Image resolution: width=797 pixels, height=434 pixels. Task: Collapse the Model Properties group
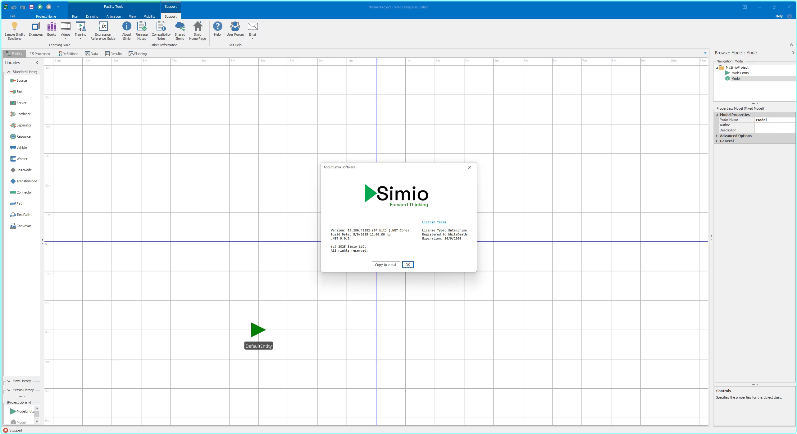(717, 115)
